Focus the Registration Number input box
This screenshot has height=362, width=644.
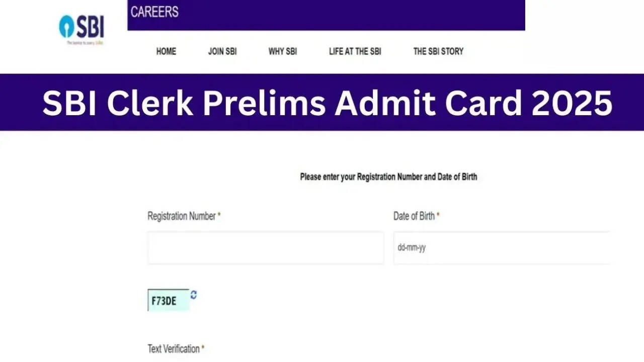pyautogui.click(x=265, y=247)
